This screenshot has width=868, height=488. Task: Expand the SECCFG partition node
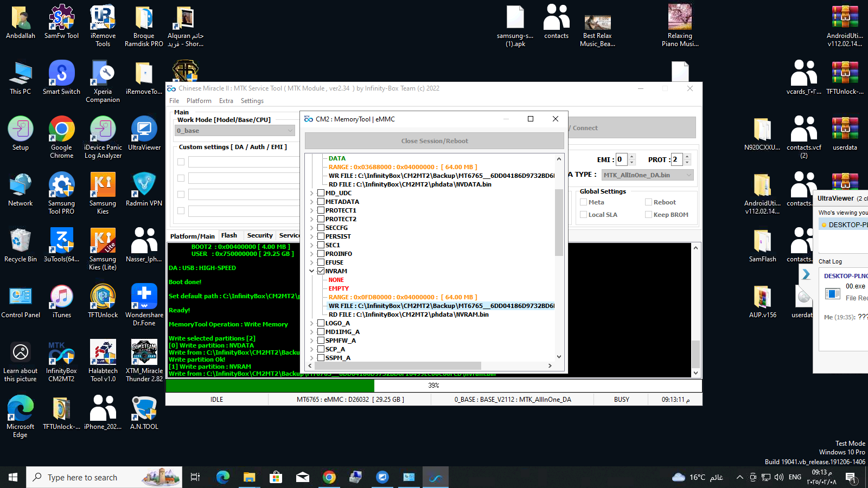pos(312,228)
